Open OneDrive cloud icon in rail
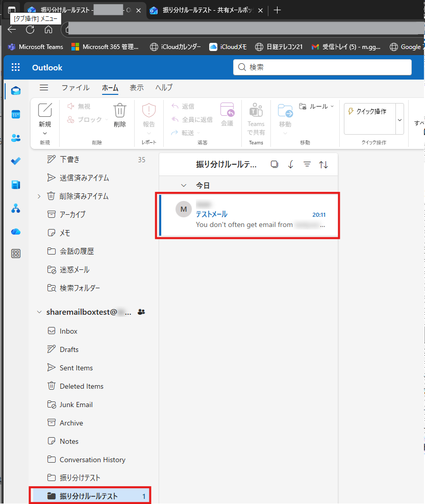Screen dimensions: 425x504 [x=16, y=232]
